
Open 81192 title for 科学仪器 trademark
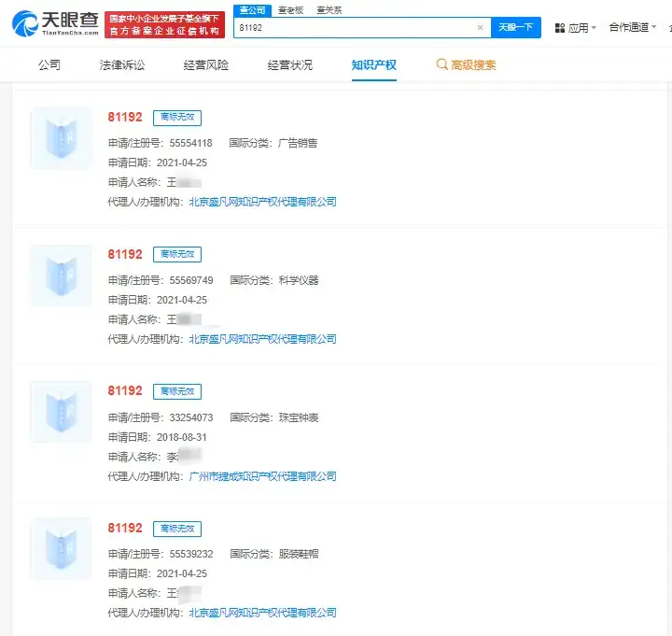[125, 254]
